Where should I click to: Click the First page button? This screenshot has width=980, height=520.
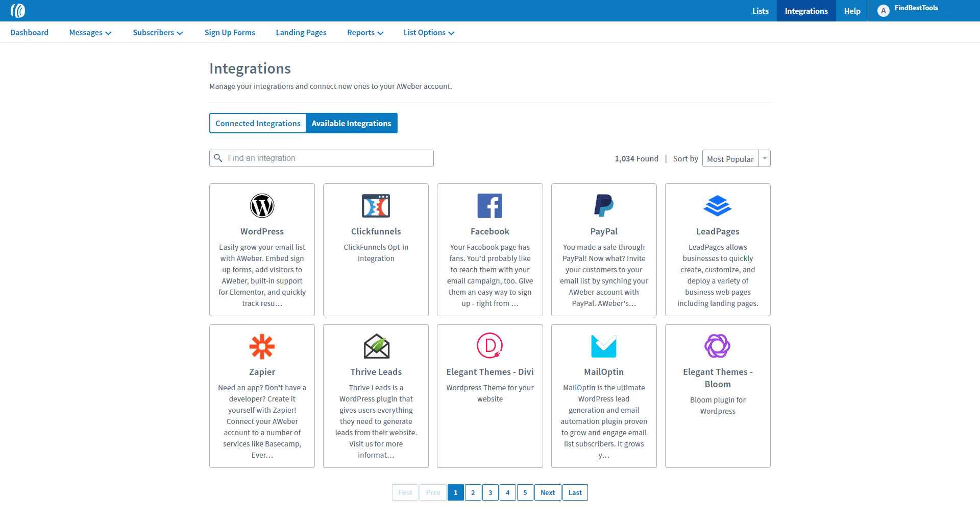pyautogui.click(x=405, y=492)
